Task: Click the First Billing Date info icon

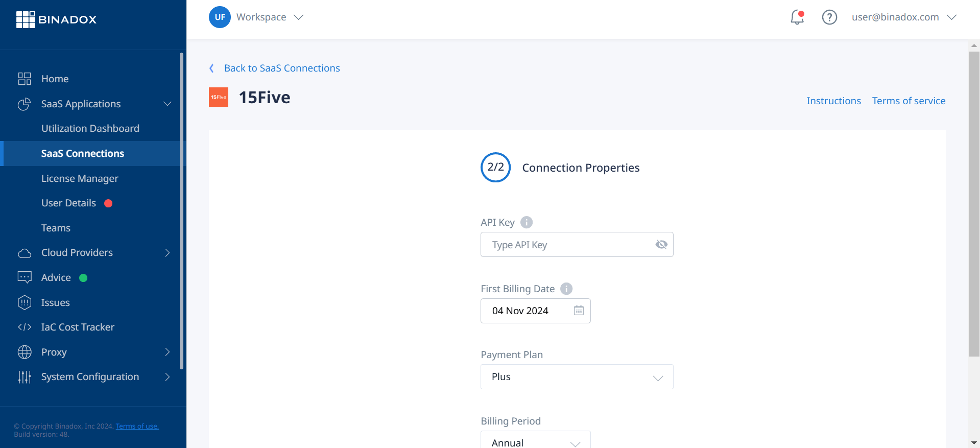Action: pos(566,289)
